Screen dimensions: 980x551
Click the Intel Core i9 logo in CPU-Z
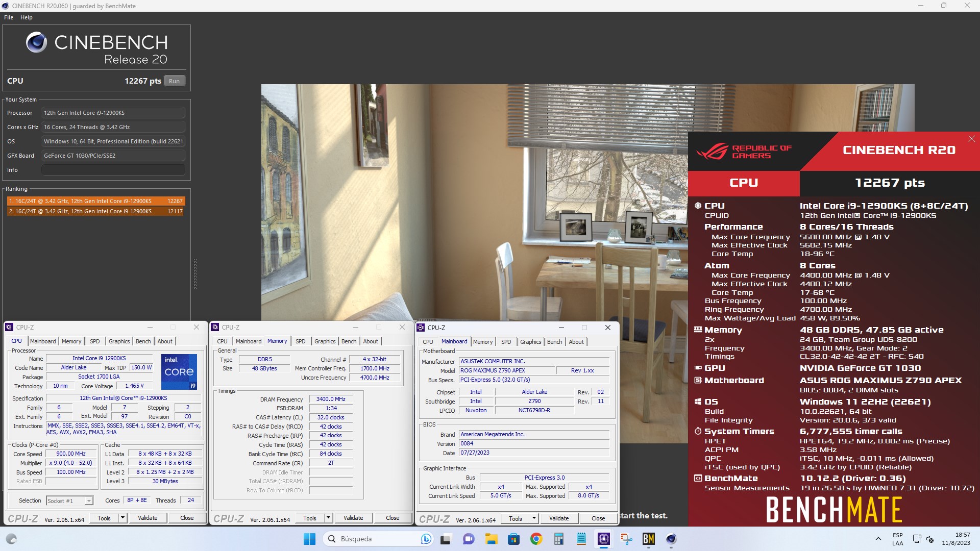pos(179,371)
